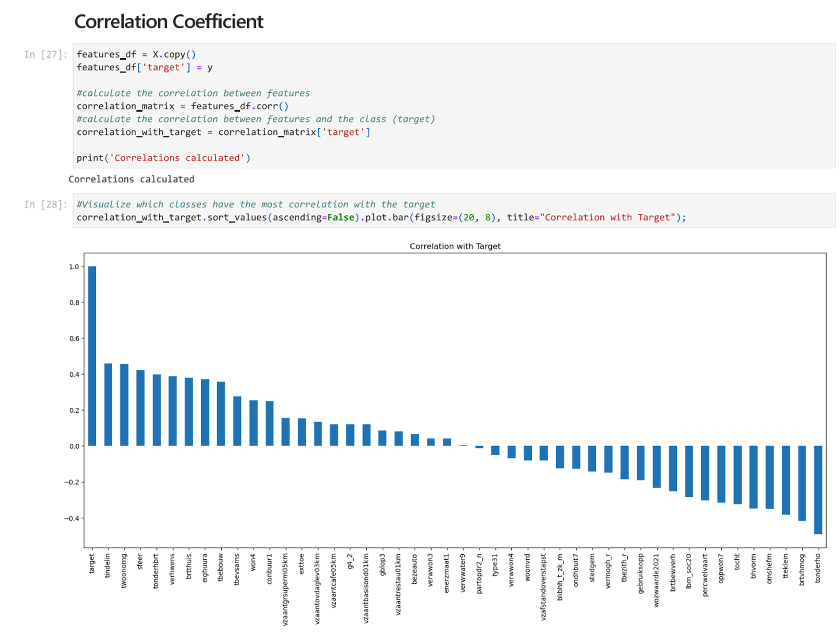Select the In [28] cell prompt
The height and width of the screenshot is (638, 840).
click(x=45, y=204)
